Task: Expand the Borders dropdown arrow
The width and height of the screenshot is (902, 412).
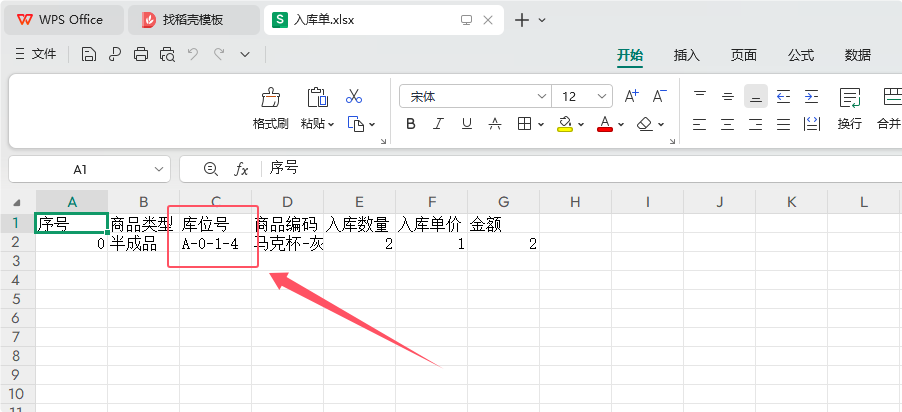Action: coord(541,124)
